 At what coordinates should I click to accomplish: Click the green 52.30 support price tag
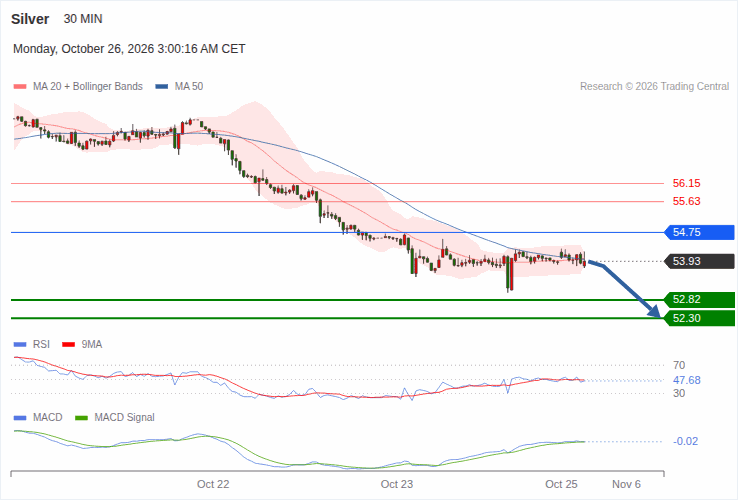699,318
